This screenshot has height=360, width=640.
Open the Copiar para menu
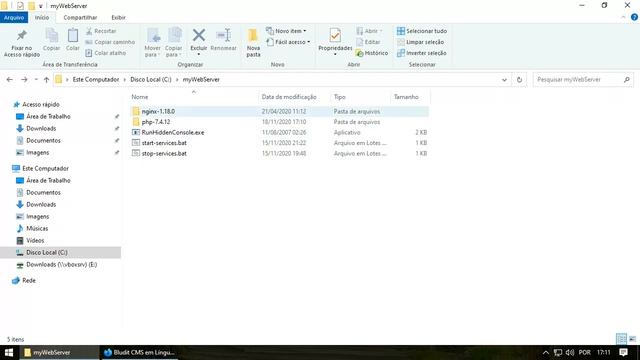[173, 43]
